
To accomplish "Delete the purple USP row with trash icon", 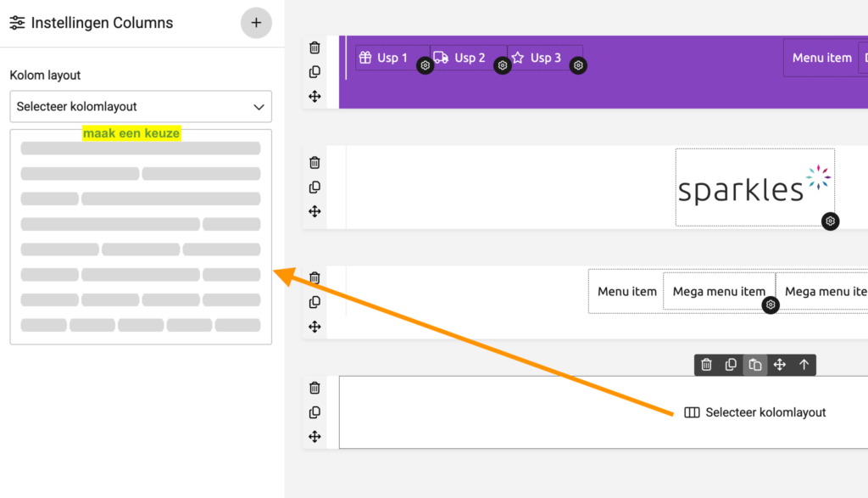I will 314,48.
